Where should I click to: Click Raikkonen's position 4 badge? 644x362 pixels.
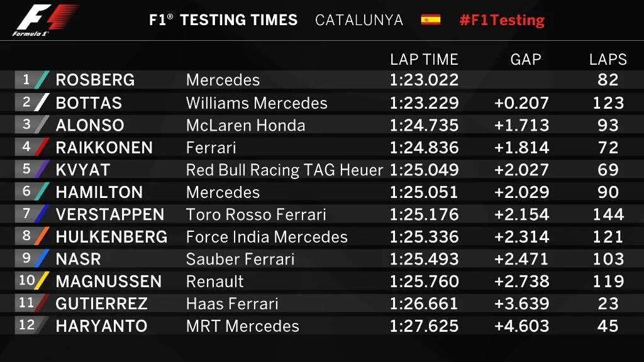click(x=26, y=147)
